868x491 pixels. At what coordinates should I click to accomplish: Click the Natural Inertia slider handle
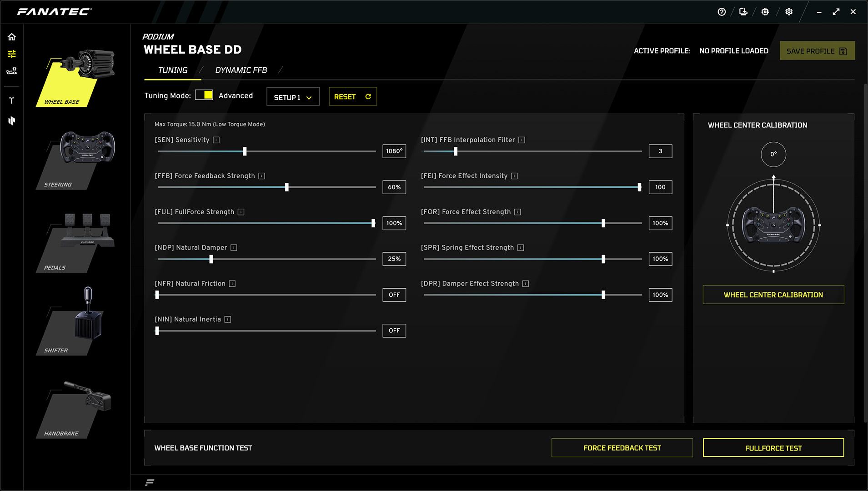tap(157, 331)
